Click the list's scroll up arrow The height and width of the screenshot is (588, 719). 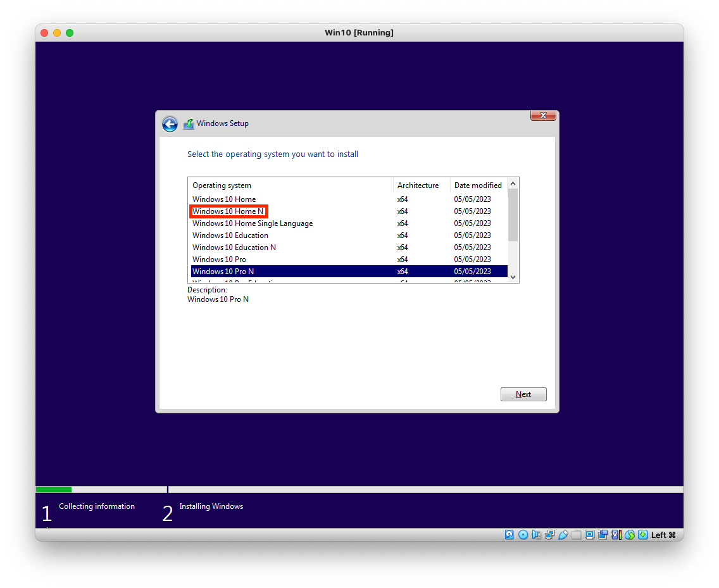pos(513,184)
